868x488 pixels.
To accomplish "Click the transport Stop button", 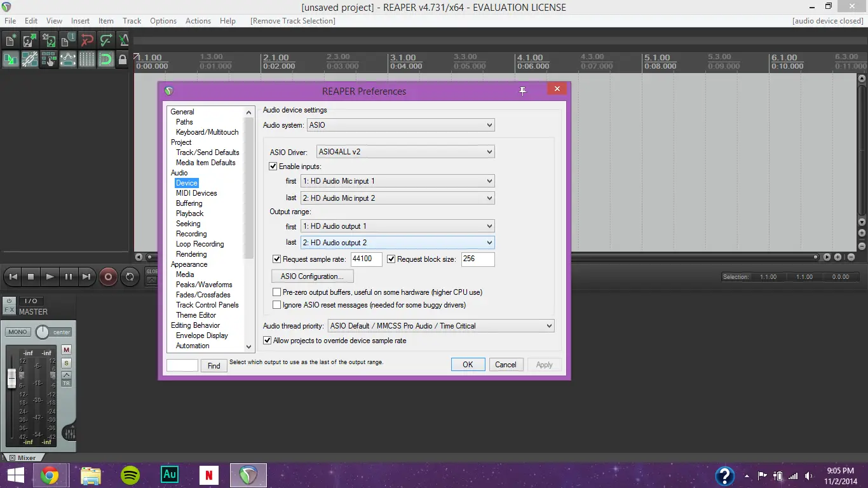I will [x=31, y=276].
